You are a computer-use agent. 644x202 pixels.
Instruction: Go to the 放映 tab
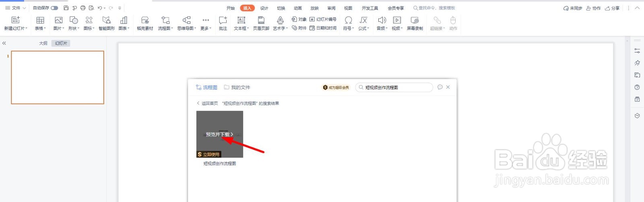tap(314, 8)
